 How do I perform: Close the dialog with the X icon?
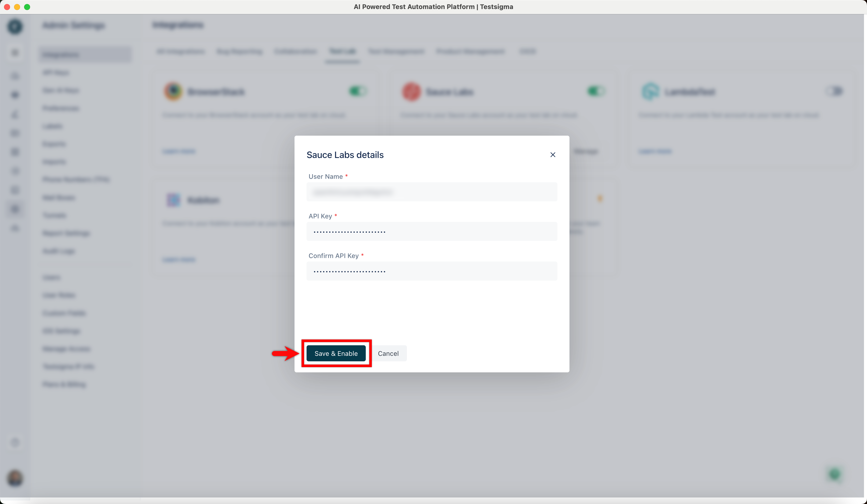[x=553, y=155]
